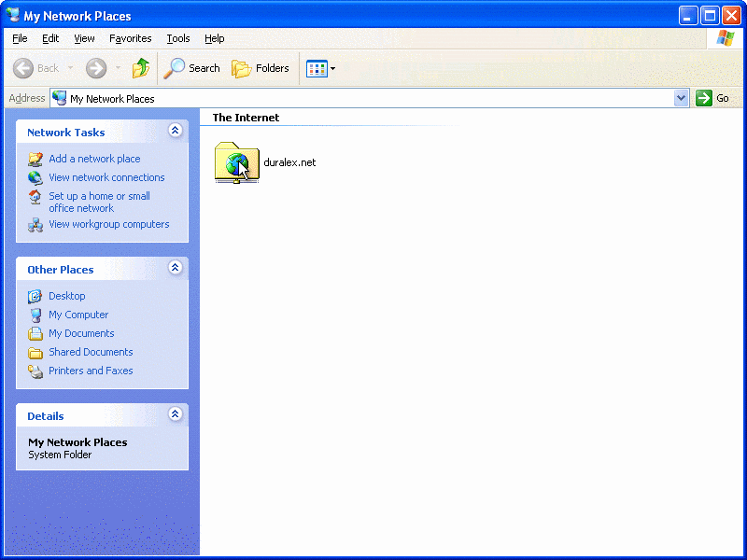Click the Printers and Faxes icon
The image size is (747, 560).
pos(35,371)
